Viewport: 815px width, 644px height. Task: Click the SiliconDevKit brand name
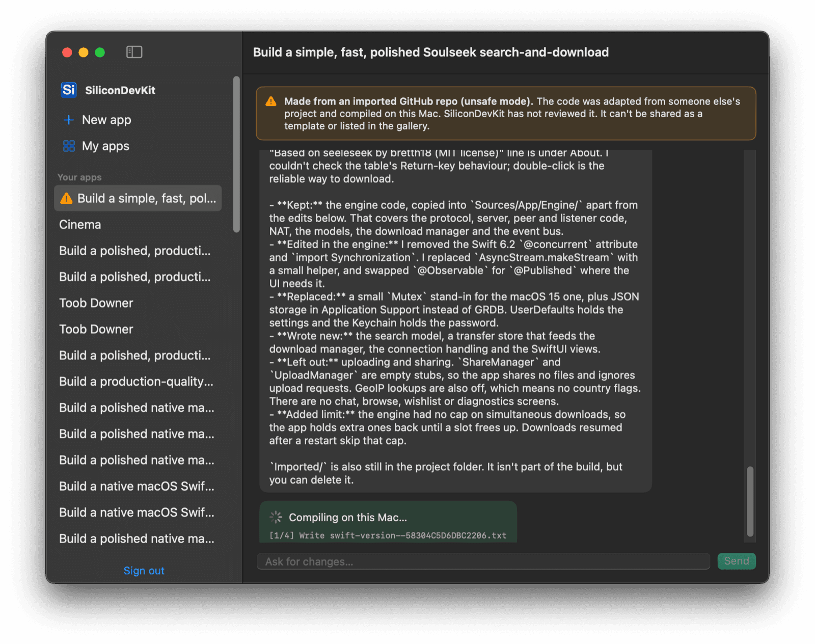coord(120,90)
